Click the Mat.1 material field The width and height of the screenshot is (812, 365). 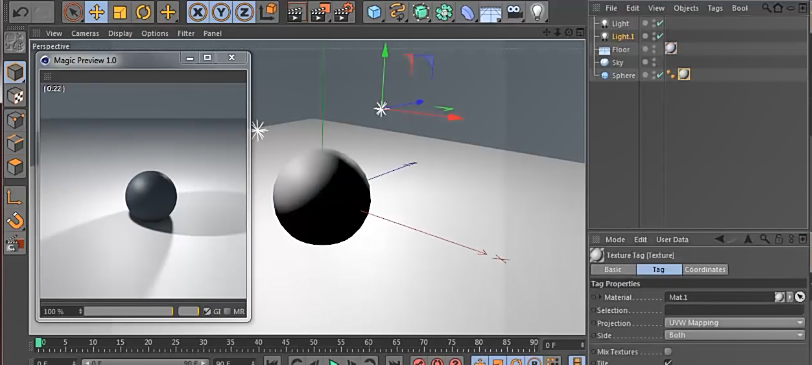pyautogui.click(x=719, y=297)
